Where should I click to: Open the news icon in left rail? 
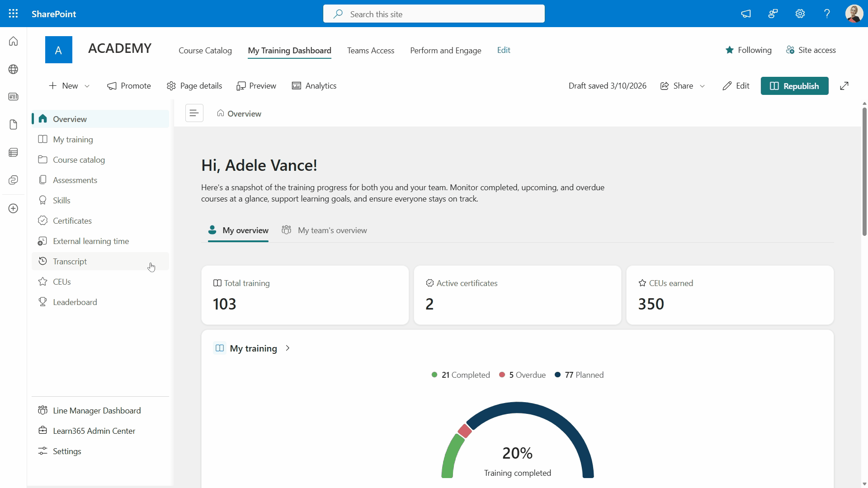(14, 97)
